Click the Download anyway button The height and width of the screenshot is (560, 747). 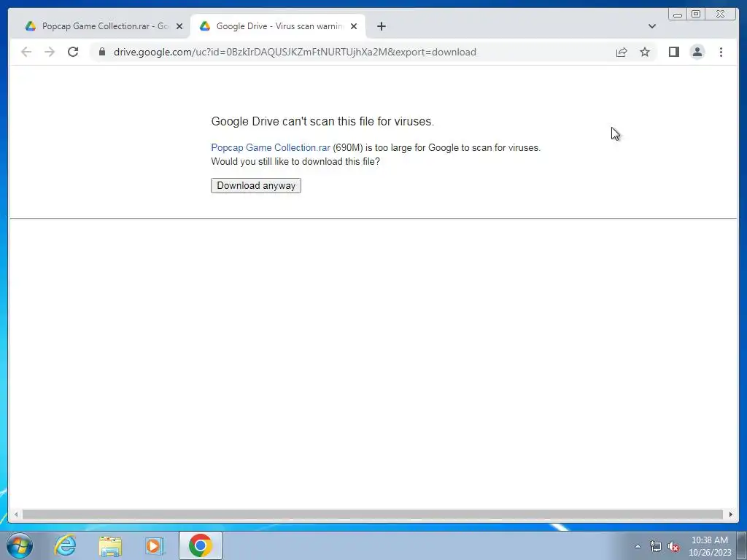pos(256,186)
